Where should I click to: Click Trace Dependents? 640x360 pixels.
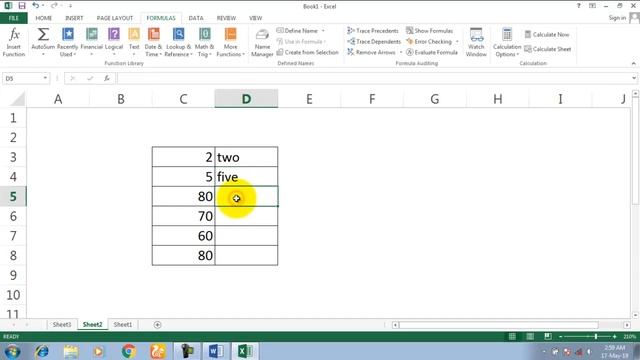374,42
